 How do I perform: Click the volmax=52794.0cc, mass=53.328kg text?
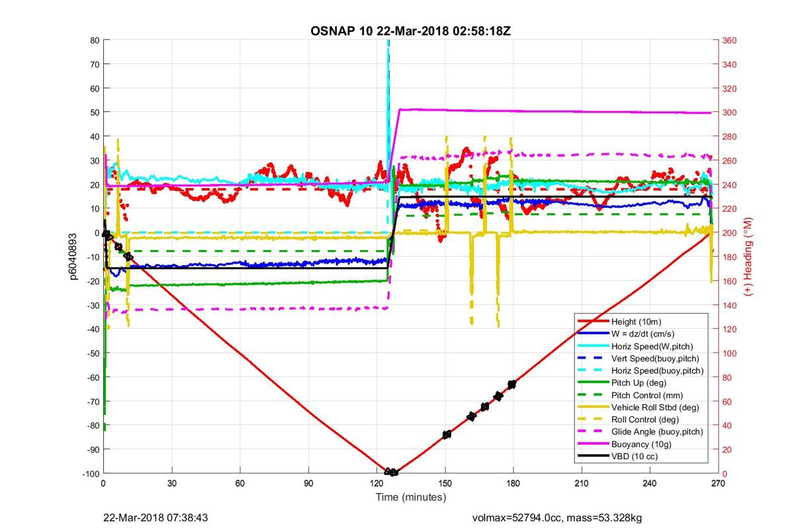pyautogui.click(x=557, y=517)
